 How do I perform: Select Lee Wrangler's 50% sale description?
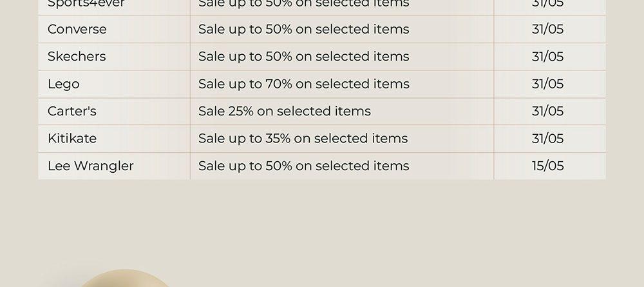[303, 166]
